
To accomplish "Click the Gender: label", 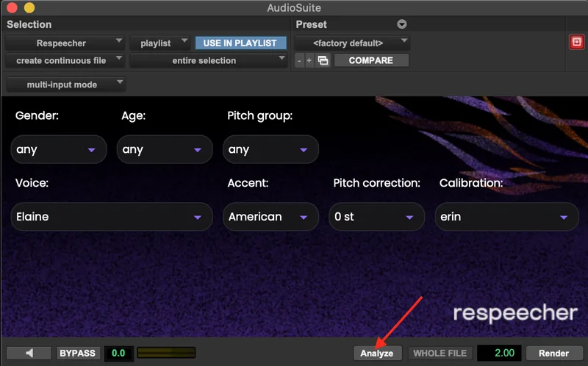I will (37, 115).
